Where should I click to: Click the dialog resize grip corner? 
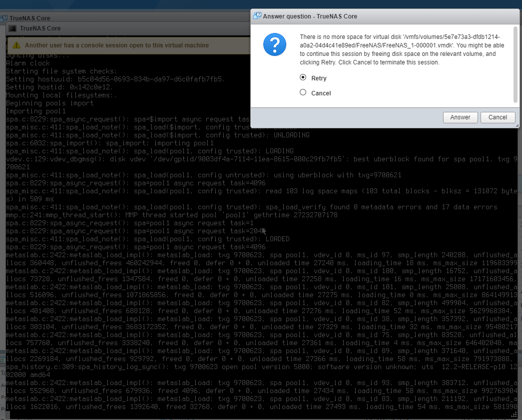coord(517,126)
